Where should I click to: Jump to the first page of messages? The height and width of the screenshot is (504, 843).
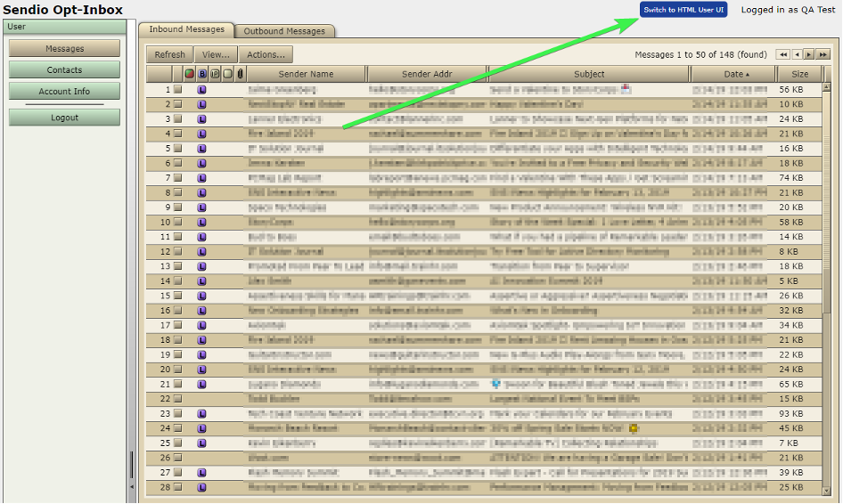coord(782,54)
